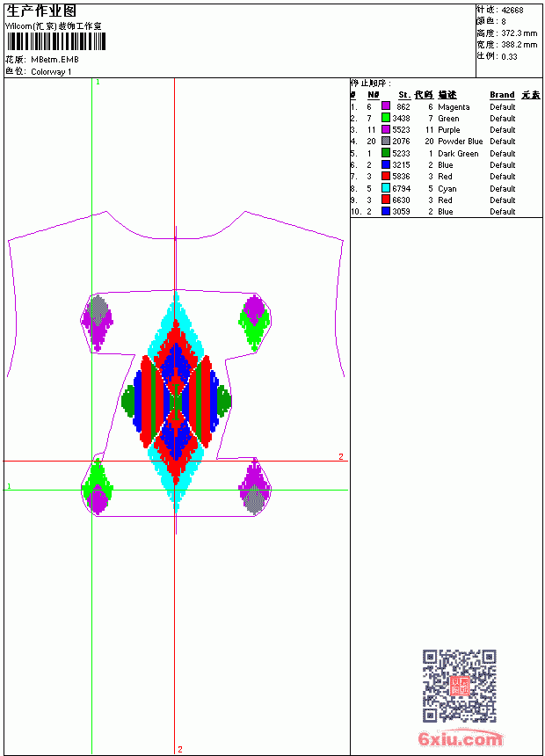Click the 'St.' column header

[x=404, y=95]
